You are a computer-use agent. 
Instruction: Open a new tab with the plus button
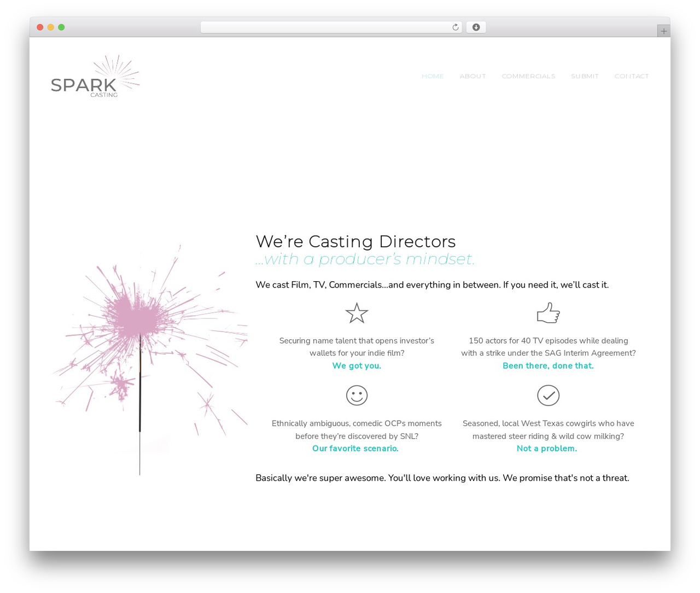tap(663, 31)
